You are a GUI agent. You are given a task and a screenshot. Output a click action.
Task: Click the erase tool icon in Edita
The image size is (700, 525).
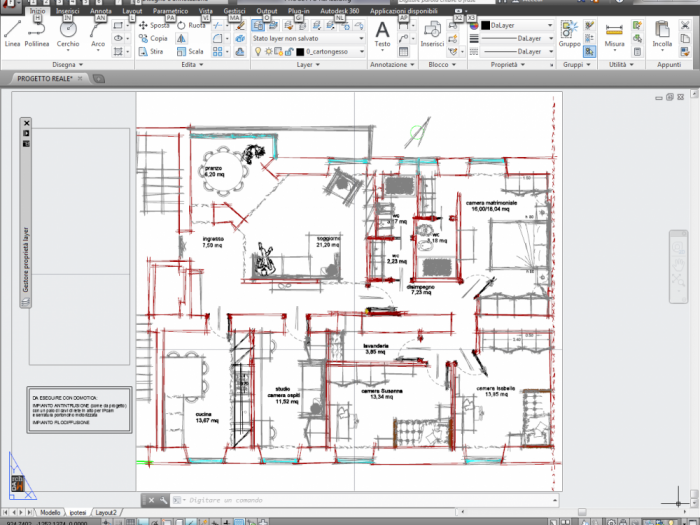click(240, 25)
